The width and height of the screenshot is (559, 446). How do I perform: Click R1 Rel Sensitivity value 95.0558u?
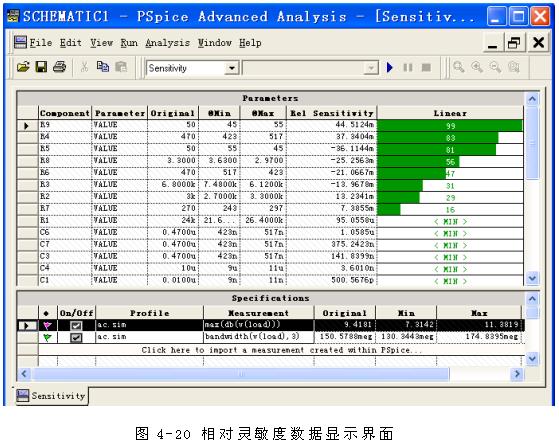[x=332, y=220]
